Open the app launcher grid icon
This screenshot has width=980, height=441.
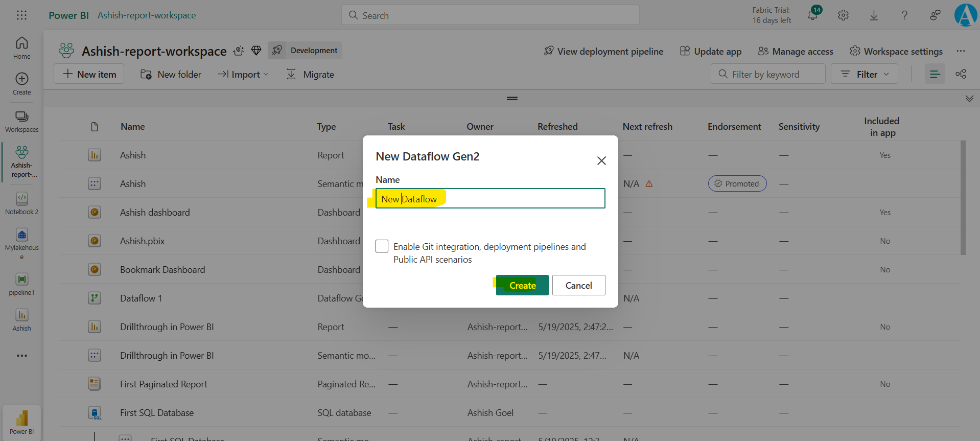point(21,15)
